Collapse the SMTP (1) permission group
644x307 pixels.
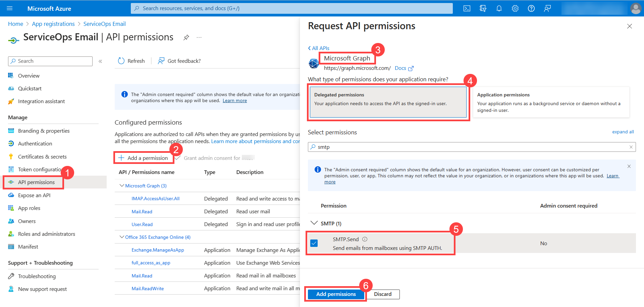click(314, 223)
